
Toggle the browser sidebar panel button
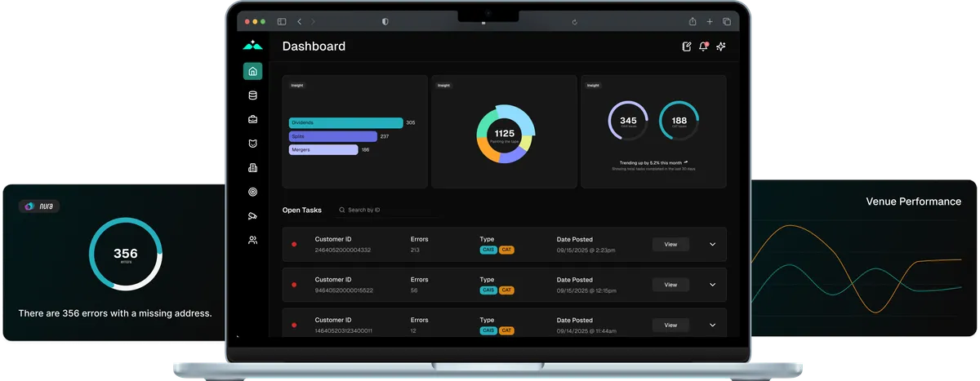[282, 21]
